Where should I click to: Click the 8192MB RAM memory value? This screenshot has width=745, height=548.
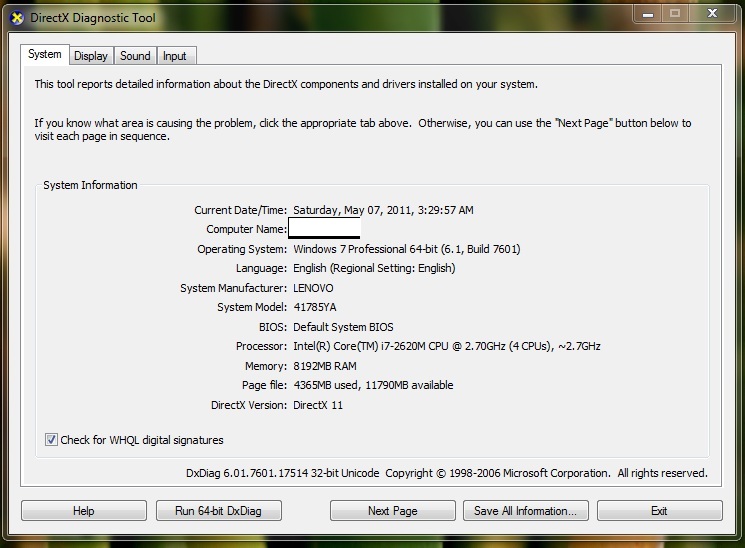click(325, 366)
